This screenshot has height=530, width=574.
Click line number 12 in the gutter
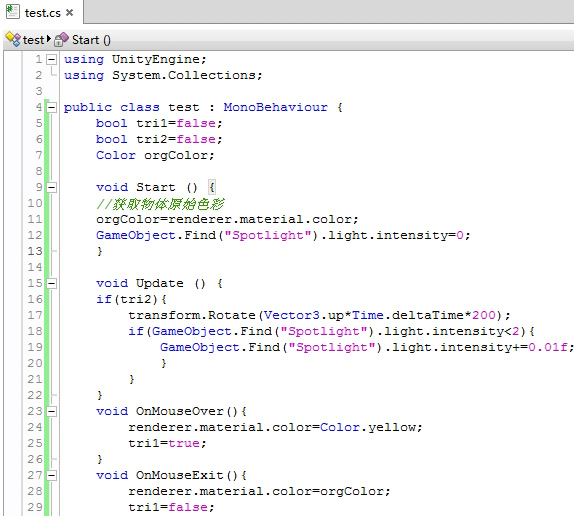(x=35, y=235)
